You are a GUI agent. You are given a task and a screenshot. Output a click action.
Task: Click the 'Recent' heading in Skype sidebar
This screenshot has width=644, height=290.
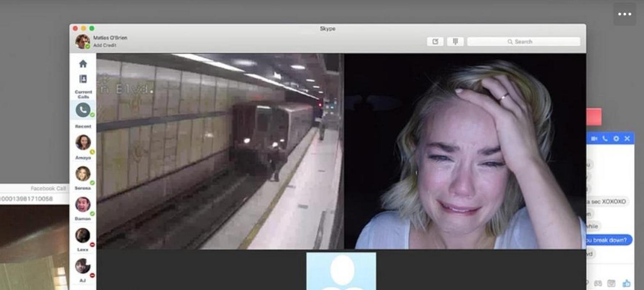click(x=83, y=126)
